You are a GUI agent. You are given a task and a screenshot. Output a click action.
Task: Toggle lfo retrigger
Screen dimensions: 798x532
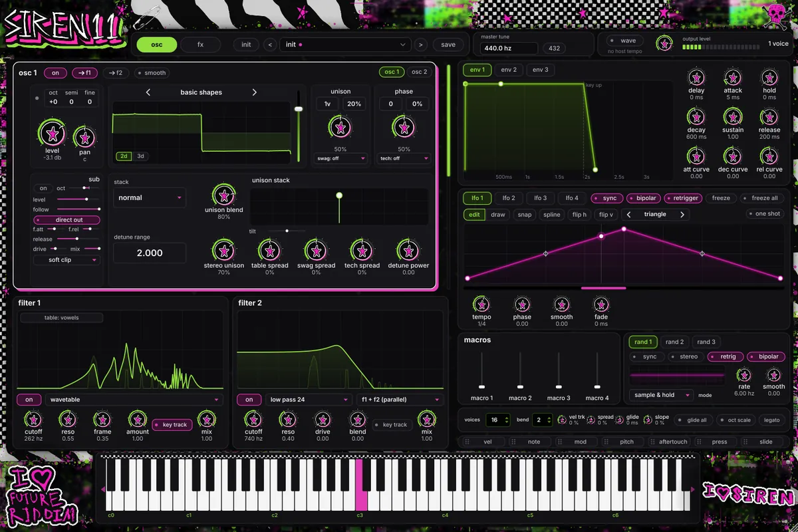(683, 198)
